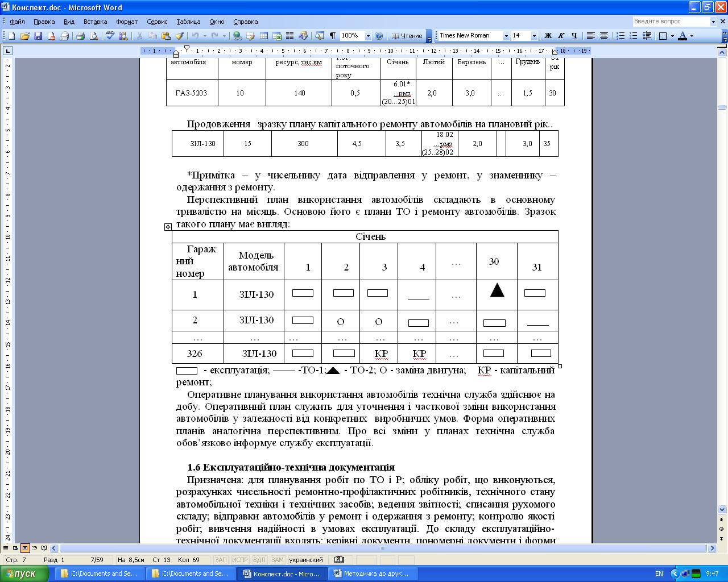Toggle non-printing paragraph marks
This screenshot has height=582, width=728.
pyautogui.click(x=333, y=36)
